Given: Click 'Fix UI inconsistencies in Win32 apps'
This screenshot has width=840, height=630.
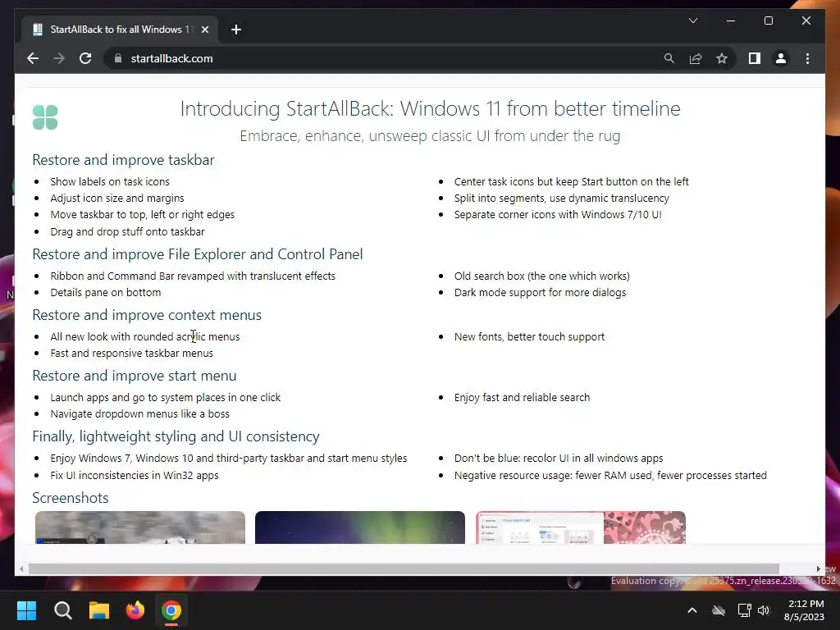Looking at the screenshot, I should point(135,475).
